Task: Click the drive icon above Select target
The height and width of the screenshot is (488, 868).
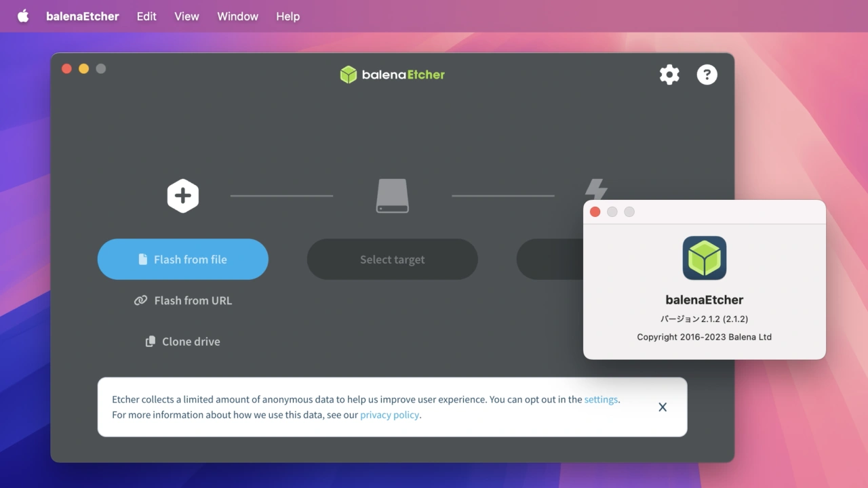Action: (393, 196)
